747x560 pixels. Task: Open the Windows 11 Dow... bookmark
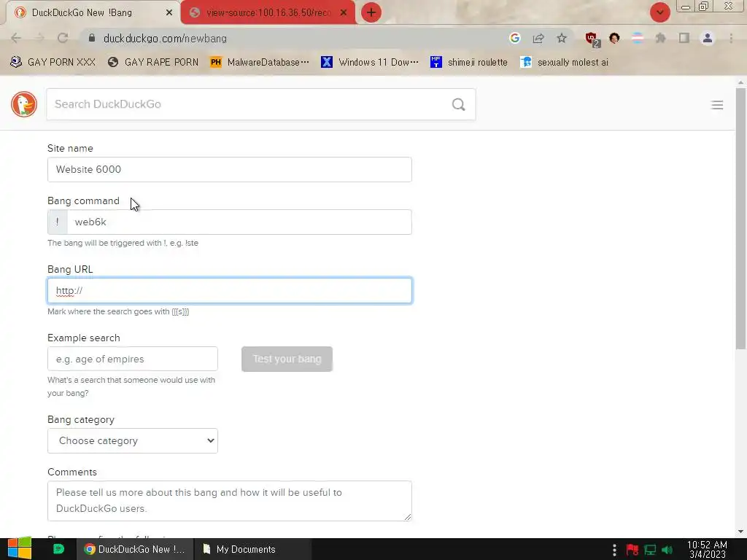[x=370, y=62]
